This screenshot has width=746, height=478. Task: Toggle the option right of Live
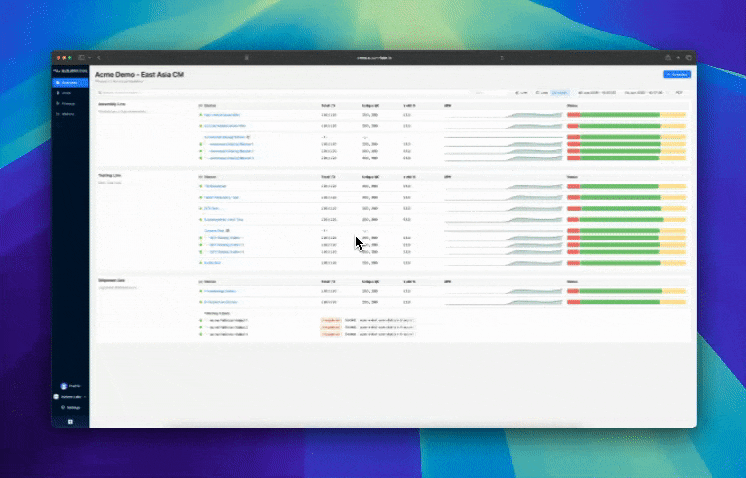[542, 93]
